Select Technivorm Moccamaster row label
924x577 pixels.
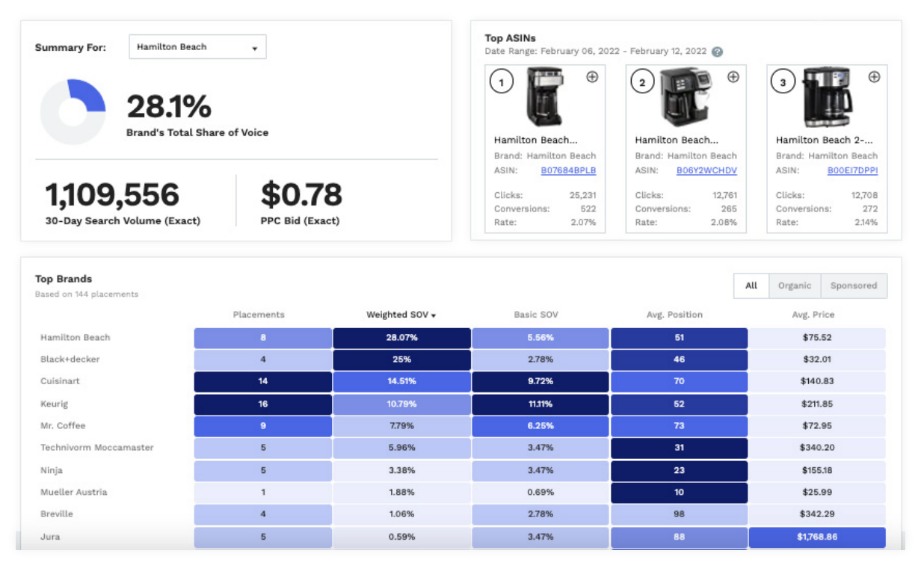[x=97, y=448]
